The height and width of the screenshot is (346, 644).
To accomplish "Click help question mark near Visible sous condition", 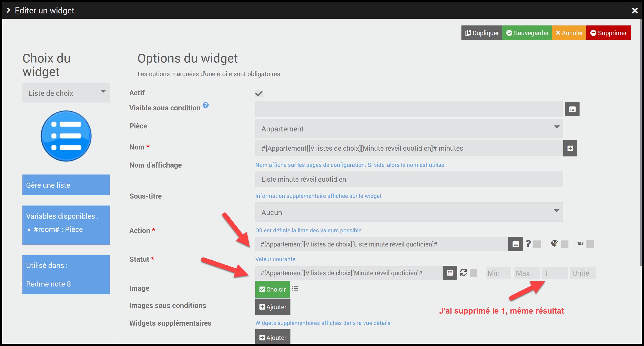I will click(205, 105).
